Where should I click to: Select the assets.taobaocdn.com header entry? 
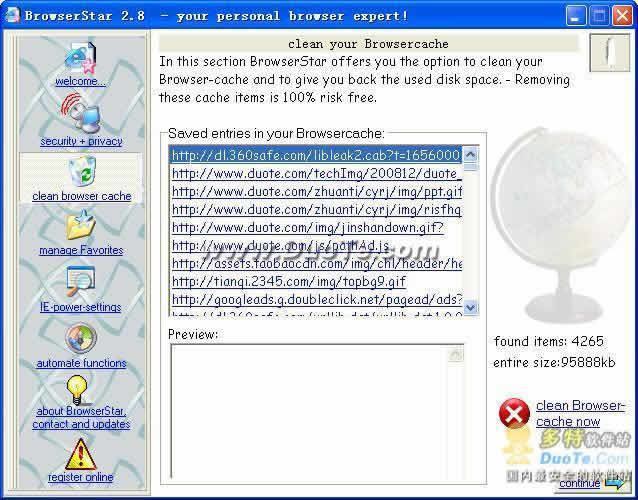coord(315,264)
